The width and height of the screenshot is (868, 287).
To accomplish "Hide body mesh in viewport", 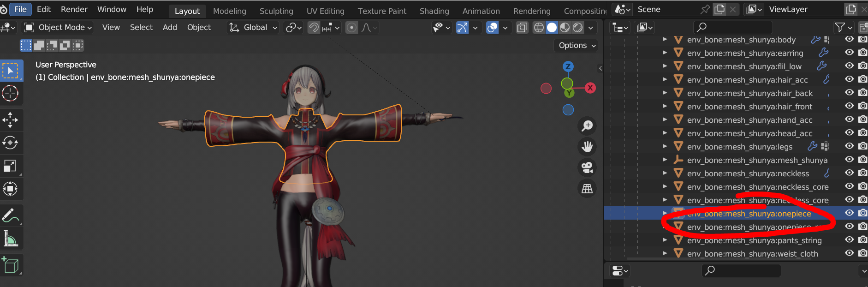I will tap(849, 39).
